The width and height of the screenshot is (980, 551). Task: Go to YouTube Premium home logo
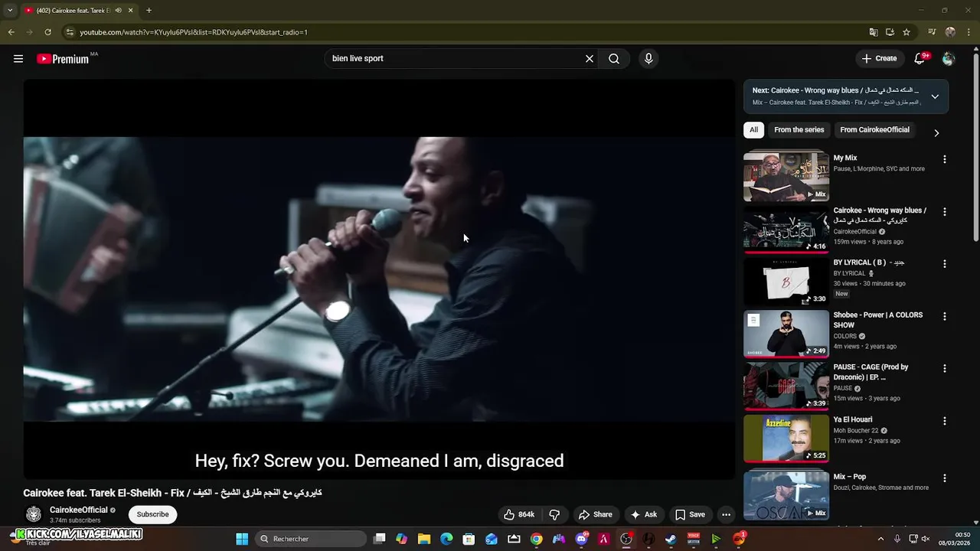click(63, 59)
